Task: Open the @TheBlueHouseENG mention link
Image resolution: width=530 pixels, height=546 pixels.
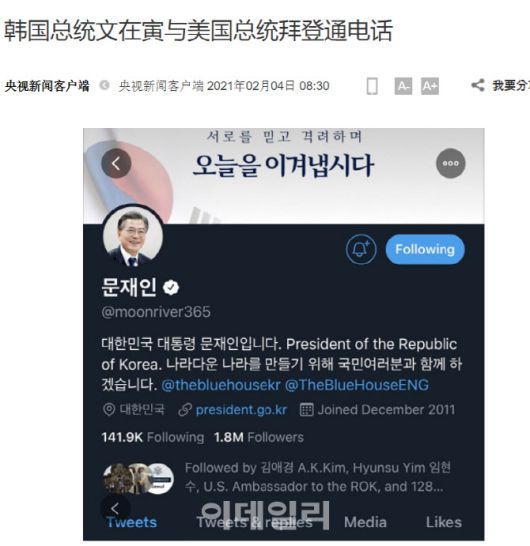Action: pyautogui.click(x=357, y=385)
